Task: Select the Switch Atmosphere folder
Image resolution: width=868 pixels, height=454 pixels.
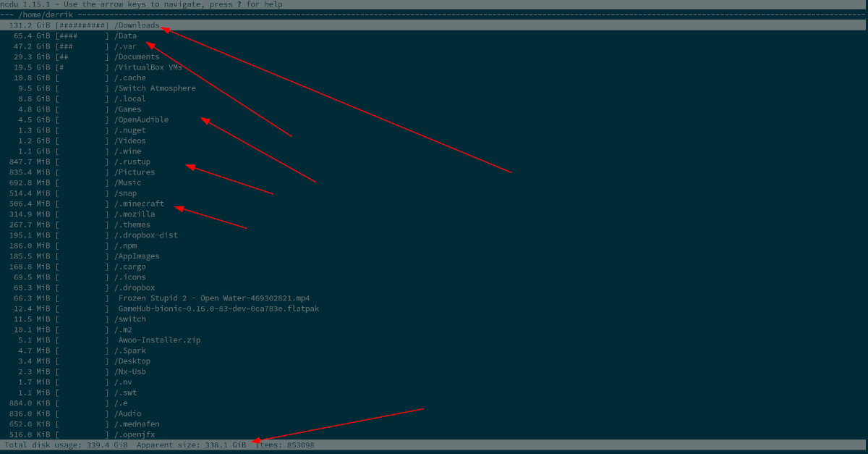Action: tap(152, 88)
